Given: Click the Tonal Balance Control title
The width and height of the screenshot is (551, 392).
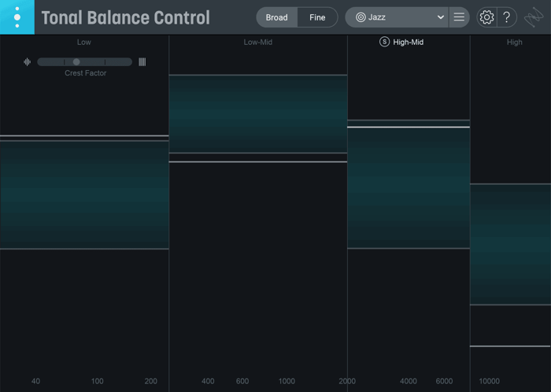Looking at the screenshot, I should coord(125,17).
